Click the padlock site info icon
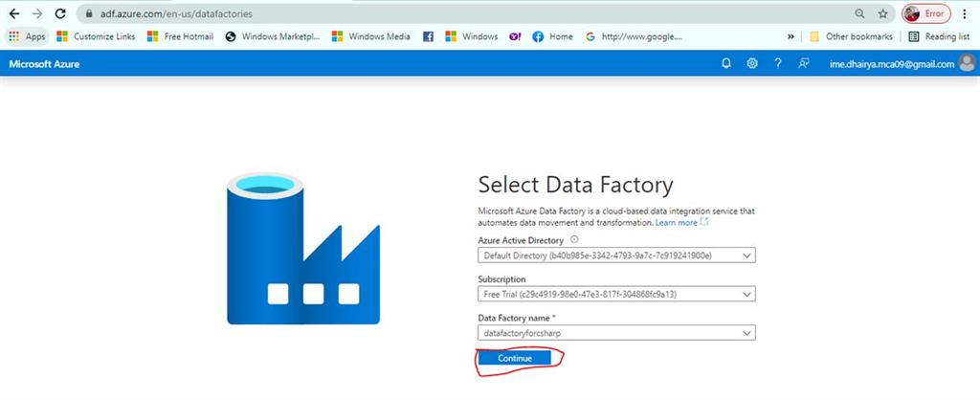This screenshot has height=400, width=980. [x=88, y=13]
